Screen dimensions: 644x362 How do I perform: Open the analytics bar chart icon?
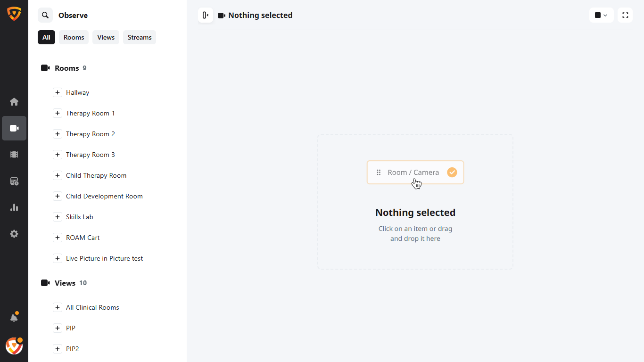click(x=14, y=207)
